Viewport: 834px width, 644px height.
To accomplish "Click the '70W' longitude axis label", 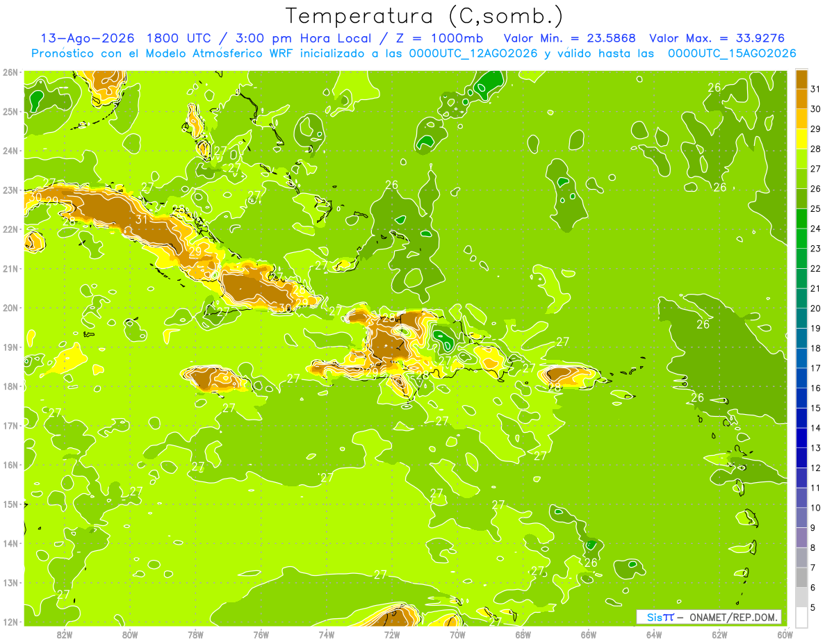I will (x=457, y=634).
